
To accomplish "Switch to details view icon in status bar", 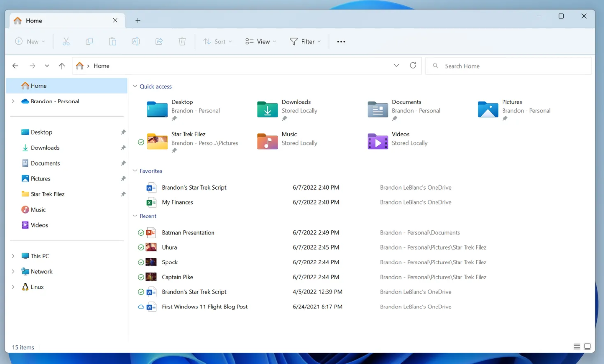I will [x=577, y=346].
